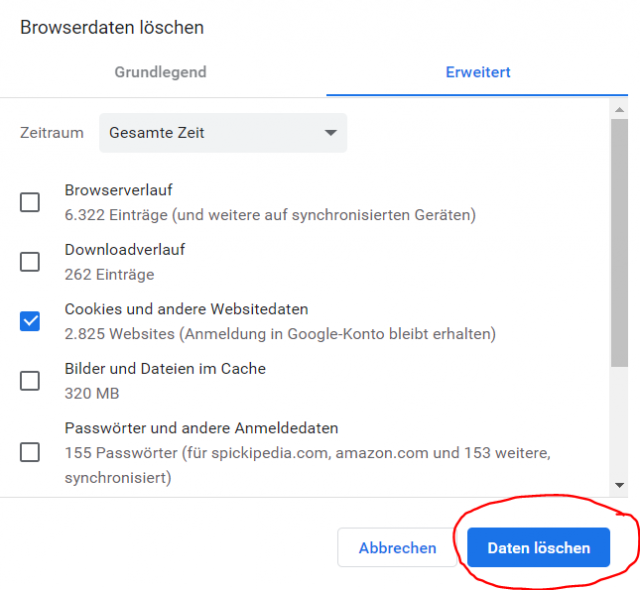
Task: Click the Abbrechen button
Action: [397, 548]
